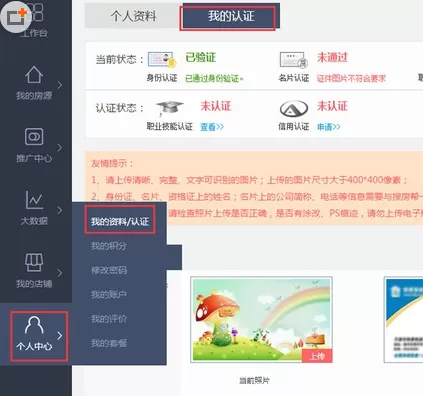Click 未认证 status beside 职业技能认证
The image size is (423, 396).
(x=216, y=106)
